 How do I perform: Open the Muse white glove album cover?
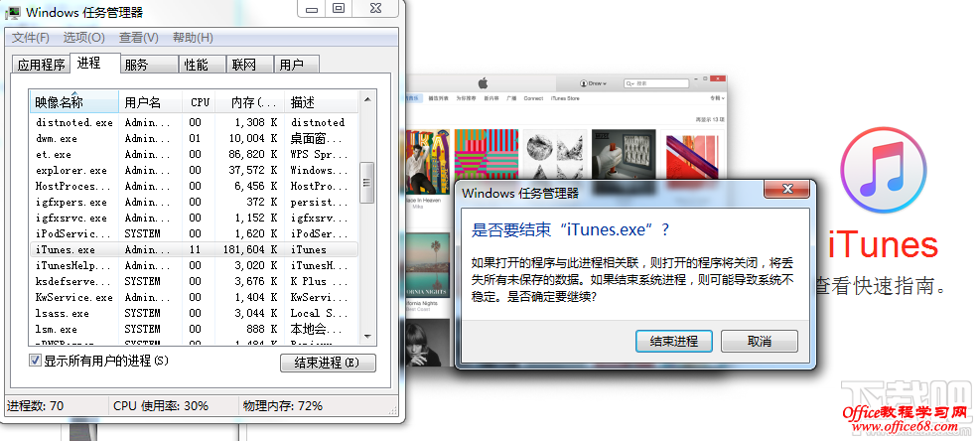pyautogui.click(x=624, y=155)
